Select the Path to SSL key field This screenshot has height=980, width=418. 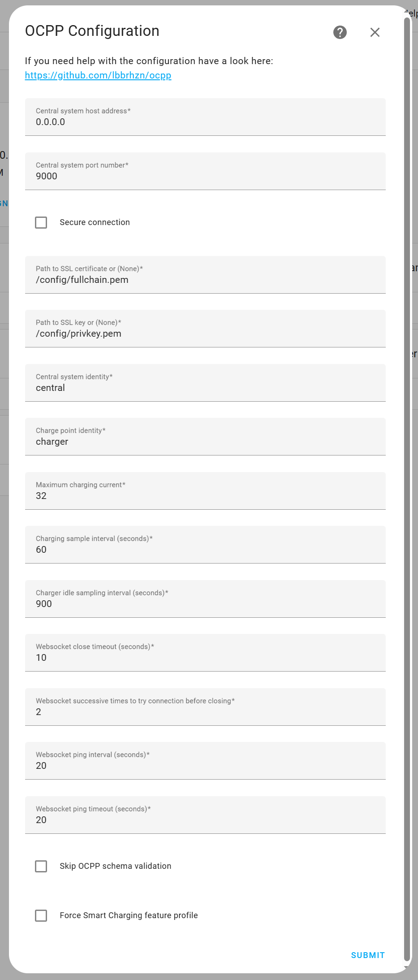coord(205,329)
